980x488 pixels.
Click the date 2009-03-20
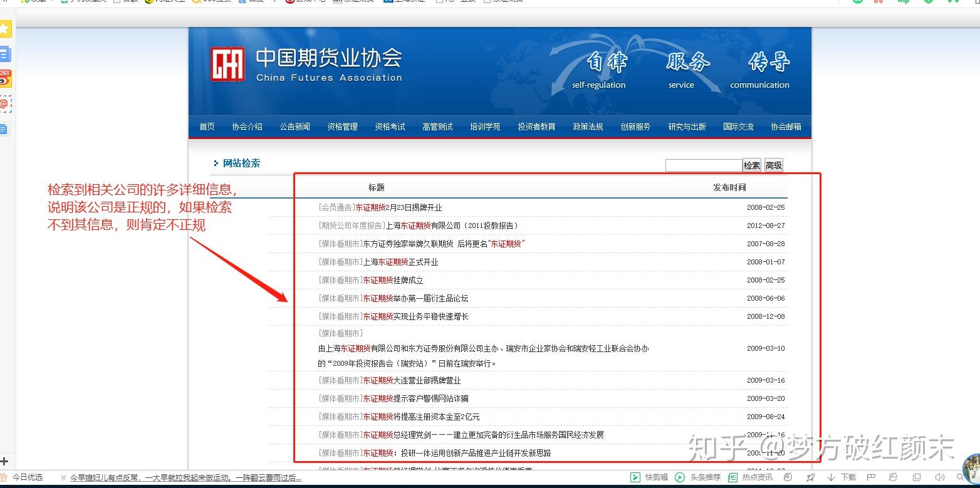(x=766, y=398)
